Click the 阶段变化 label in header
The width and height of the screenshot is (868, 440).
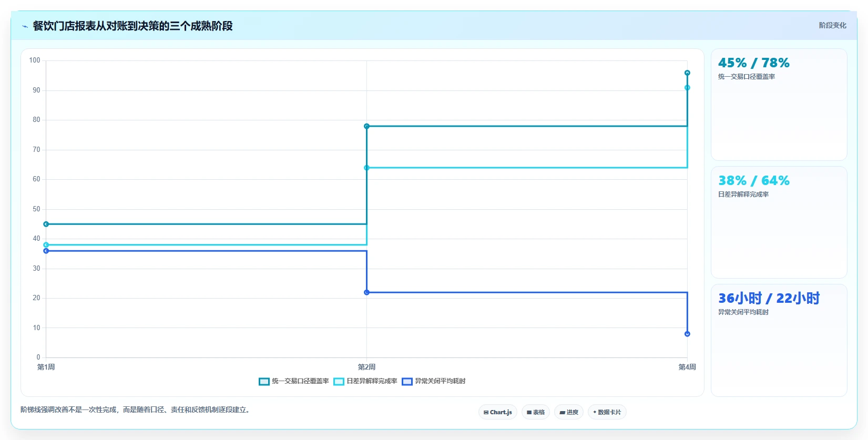833,25
